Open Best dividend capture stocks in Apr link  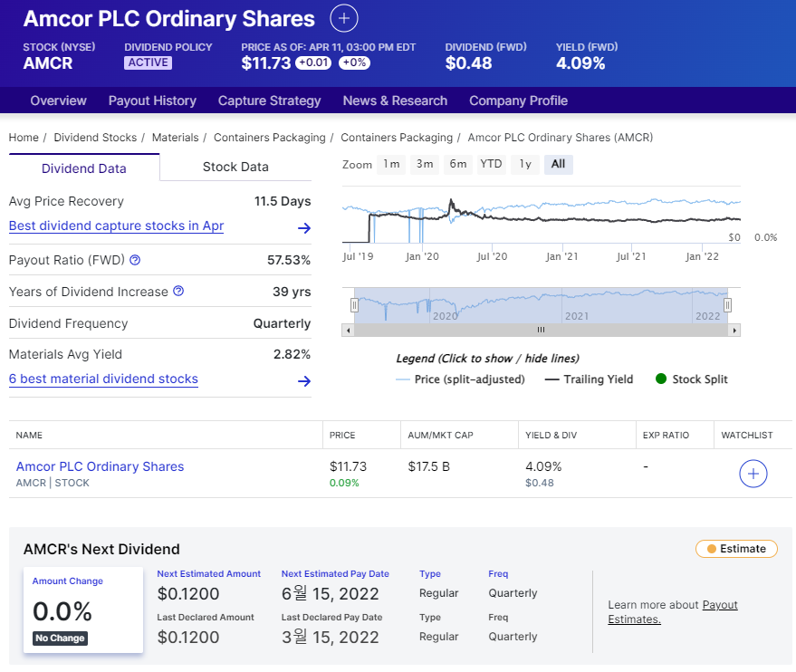116,226
